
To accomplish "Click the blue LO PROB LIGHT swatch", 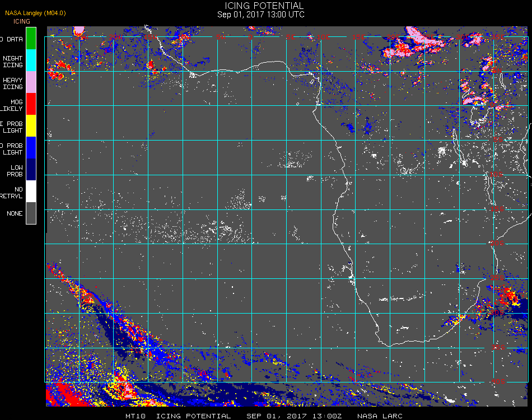I will 31,148.
